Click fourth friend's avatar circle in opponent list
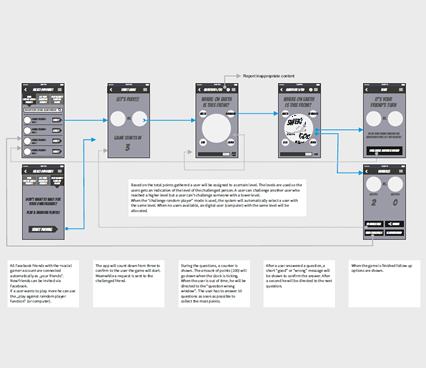This screenshot has height=368, width=426. click(28, 151)
